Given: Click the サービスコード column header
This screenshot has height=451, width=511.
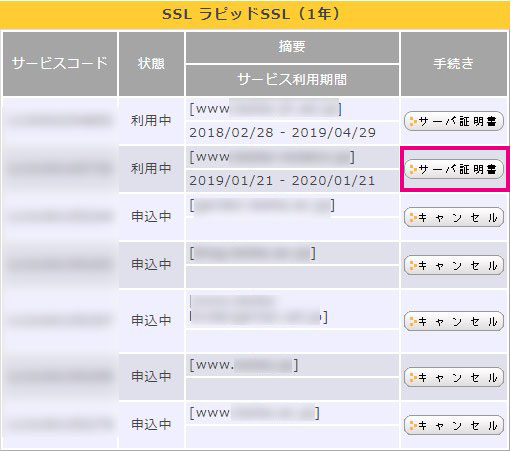Looking at the screenshot, I should (60, 64).
